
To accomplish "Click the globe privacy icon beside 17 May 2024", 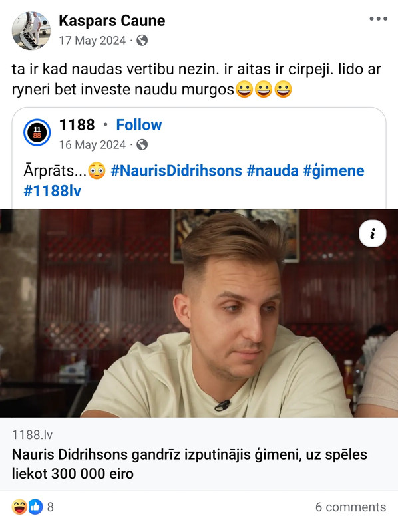I will click(142, 41).
